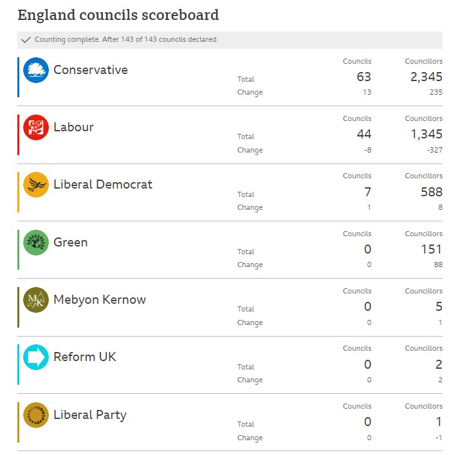Select the Conservative party name
Viewport: 476px width, 455px height.
coord(91,70)
